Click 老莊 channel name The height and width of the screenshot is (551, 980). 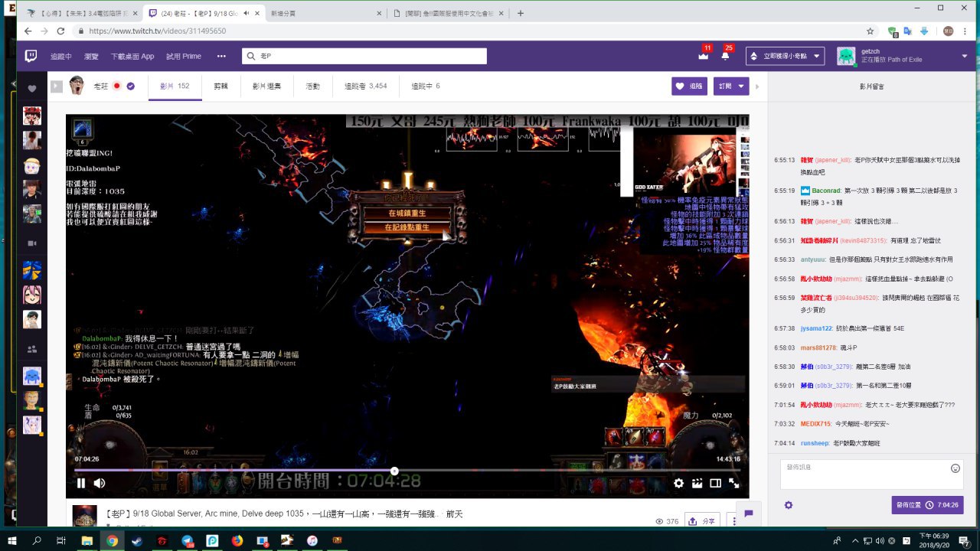[101, 86]
